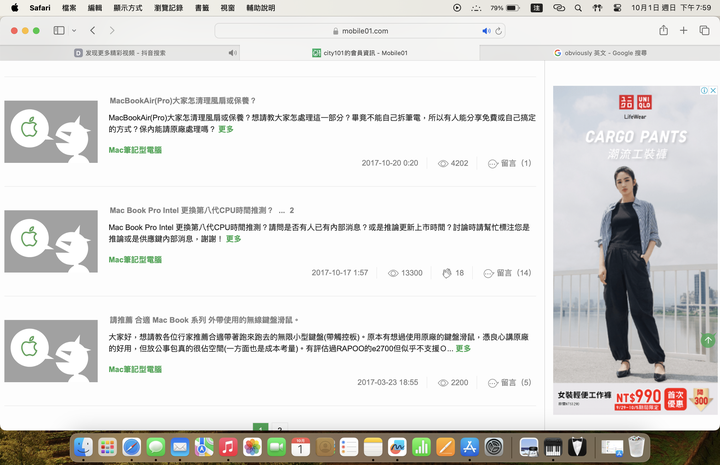Click thumbnail of the 無線鍵盤滑鼠 post
720x465 pixels.
(51, 351)
